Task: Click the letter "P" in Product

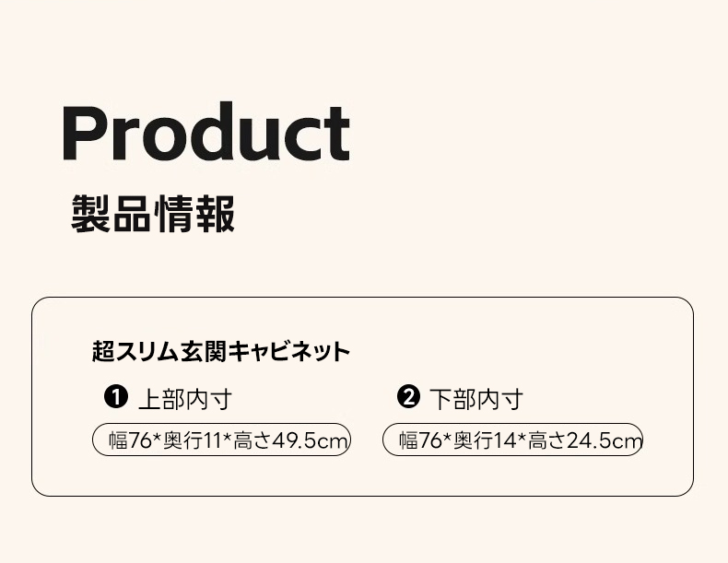Action: pos(84,135)
